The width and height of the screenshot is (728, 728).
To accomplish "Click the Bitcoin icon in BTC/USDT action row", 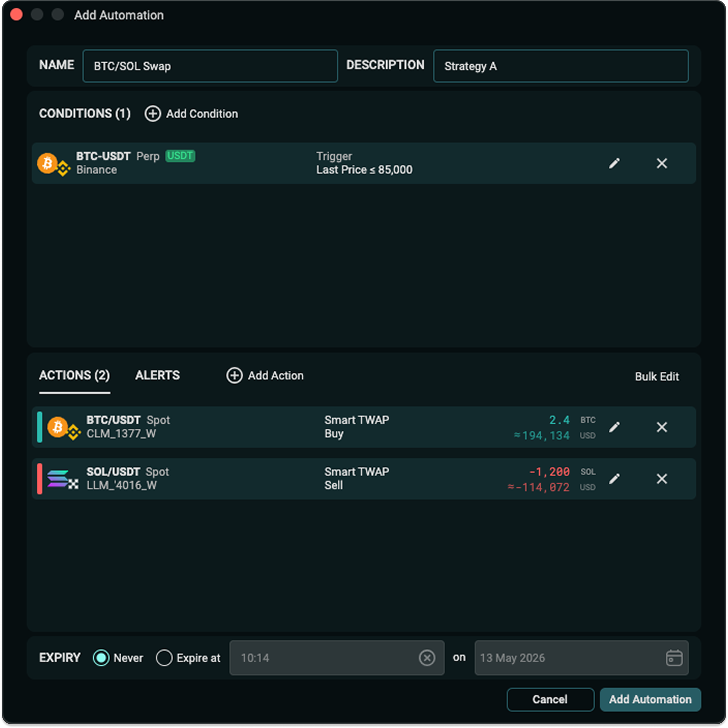I will [57, 427].
